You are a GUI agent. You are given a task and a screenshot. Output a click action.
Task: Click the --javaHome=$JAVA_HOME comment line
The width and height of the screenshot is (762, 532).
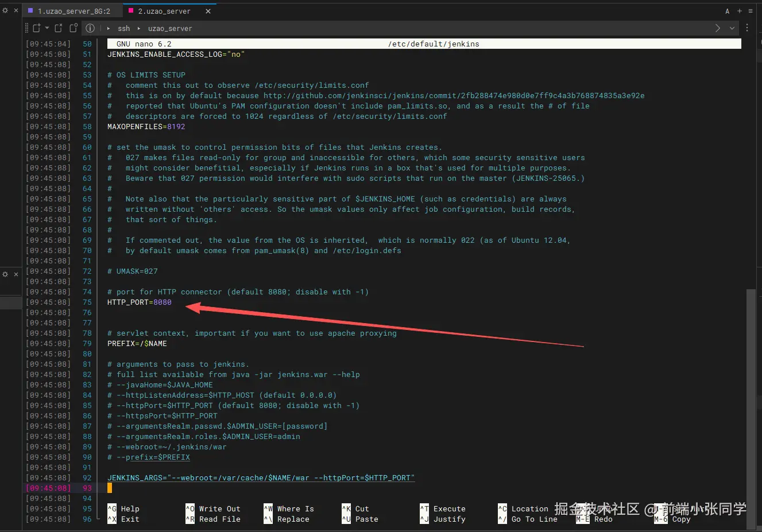tap(160, 385)
